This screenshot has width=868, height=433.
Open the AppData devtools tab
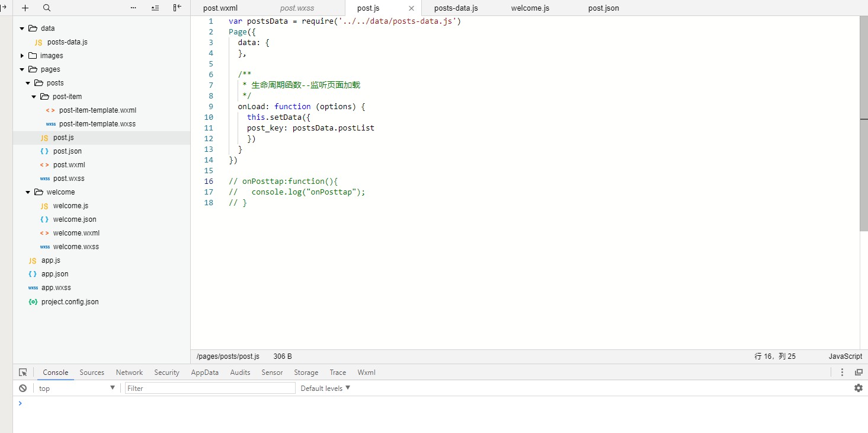point(204,372)
